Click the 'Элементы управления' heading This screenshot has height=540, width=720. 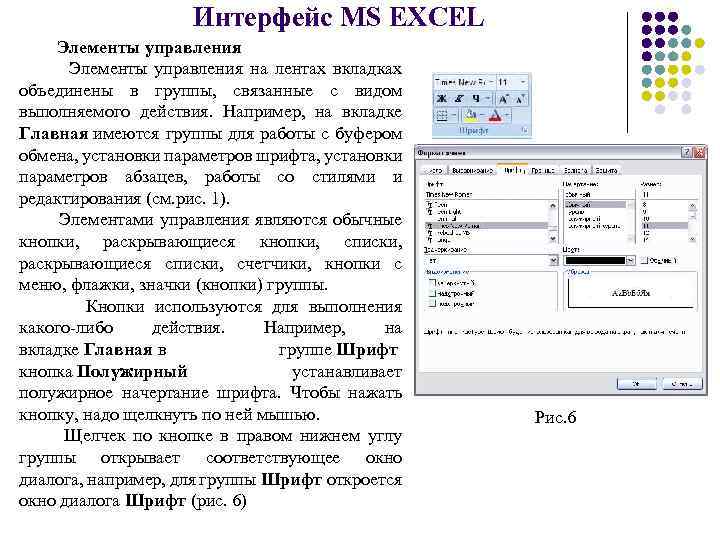pyautogui.click(x=149, y=47)
